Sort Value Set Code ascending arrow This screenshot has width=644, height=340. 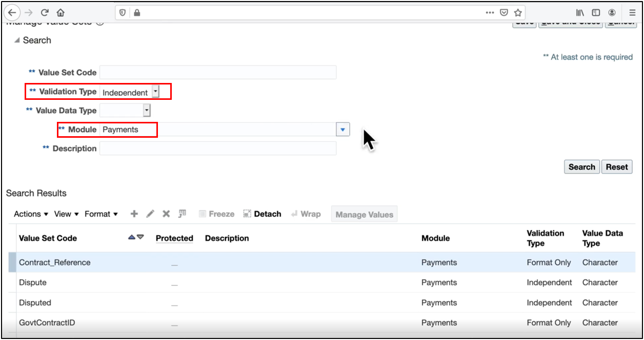pos(132,237)
